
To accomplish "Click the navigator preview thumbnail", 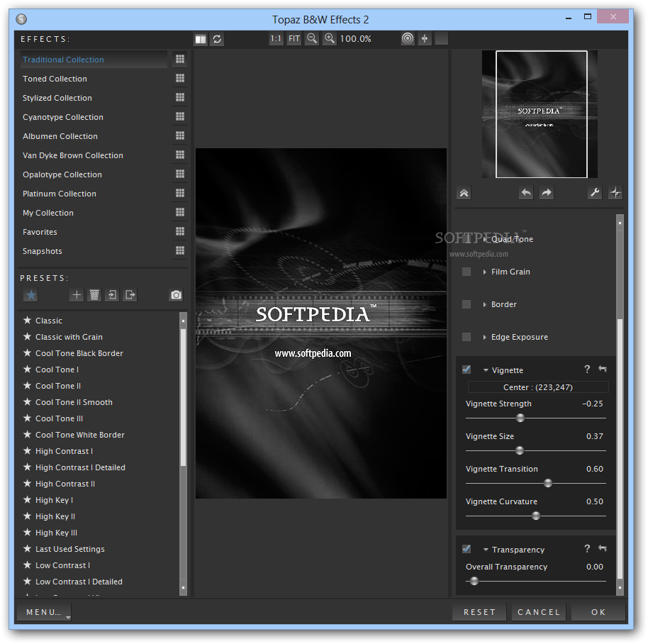I will [541, 114].
